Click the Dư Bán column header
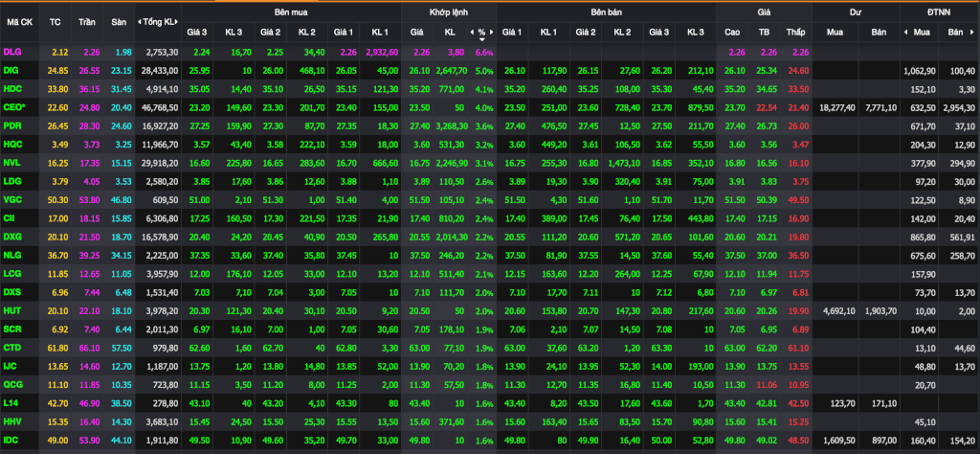The width and height of the screenshot is (980, 454). (880, 32)
